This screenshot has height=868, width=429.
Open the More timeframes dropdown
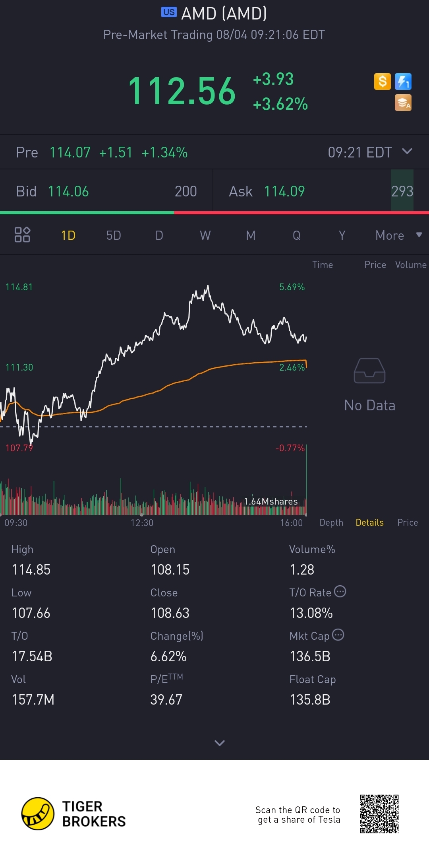pos(398,235)
